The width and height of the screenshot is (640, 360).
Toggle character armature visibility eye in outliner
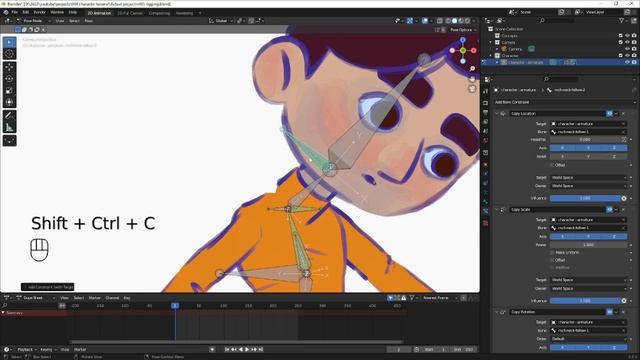click(x=627, y=62)
